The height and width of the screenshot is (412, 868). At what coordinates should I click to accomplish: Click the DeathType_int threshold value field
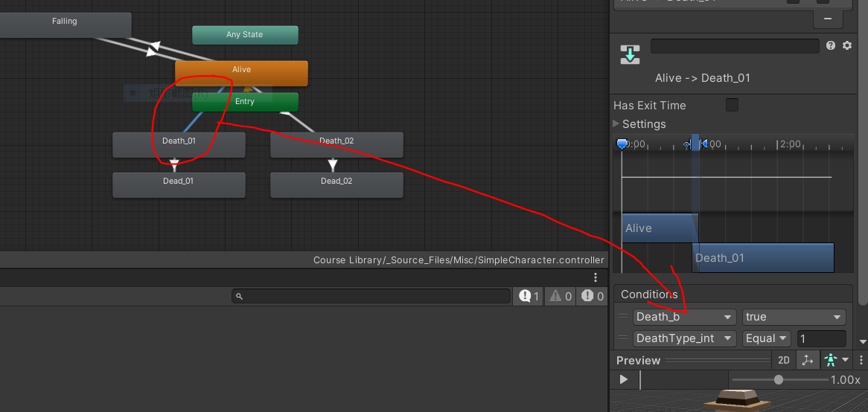click(x=822, y=338)
